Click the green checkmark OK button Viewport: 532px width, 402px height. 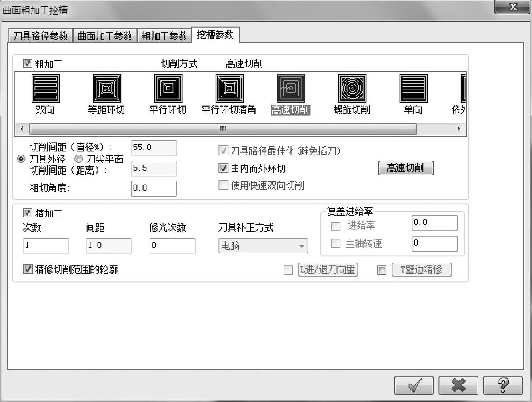414,385
